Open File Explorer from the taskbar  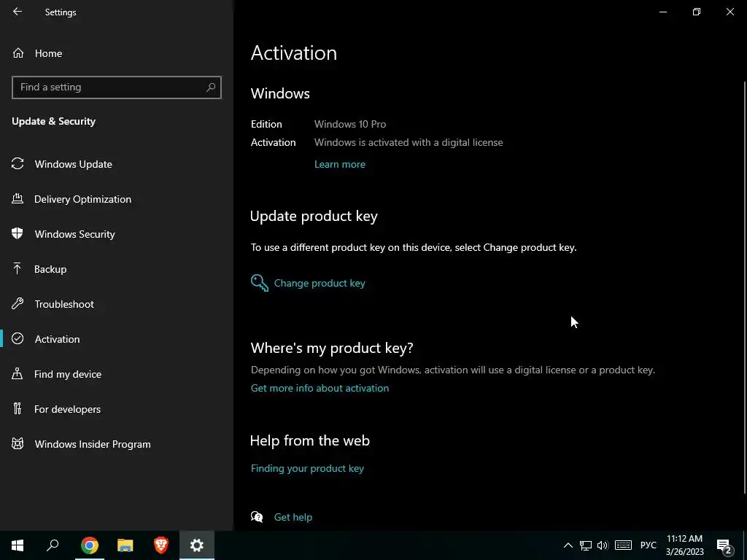[125, 545]
